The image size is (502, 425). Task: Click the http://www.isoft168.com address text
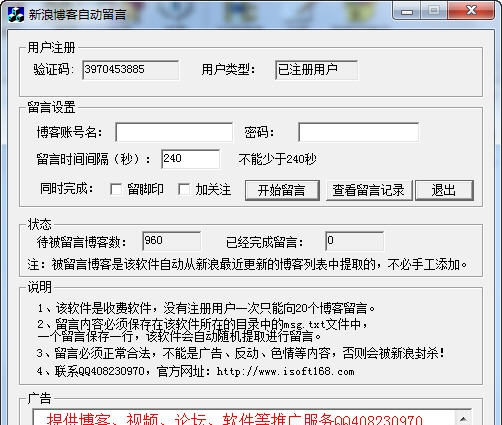coord(285,371)
